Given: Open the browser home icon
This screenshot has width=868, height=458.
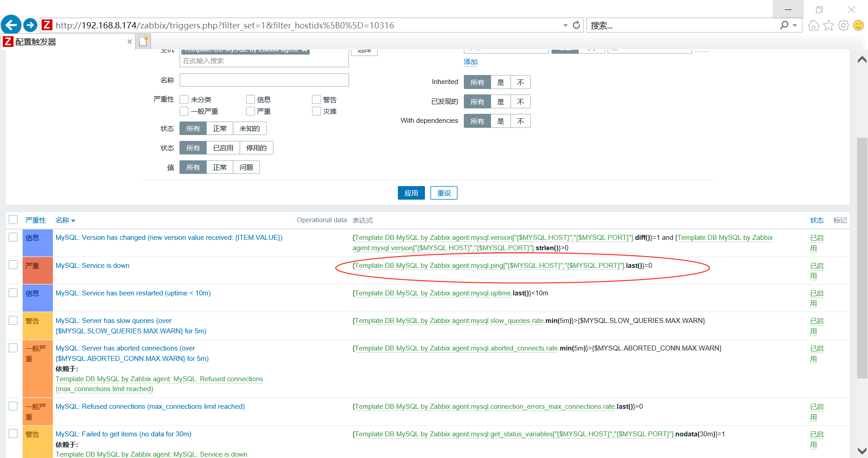Looking at the screenshot, I should pos(814,25).
